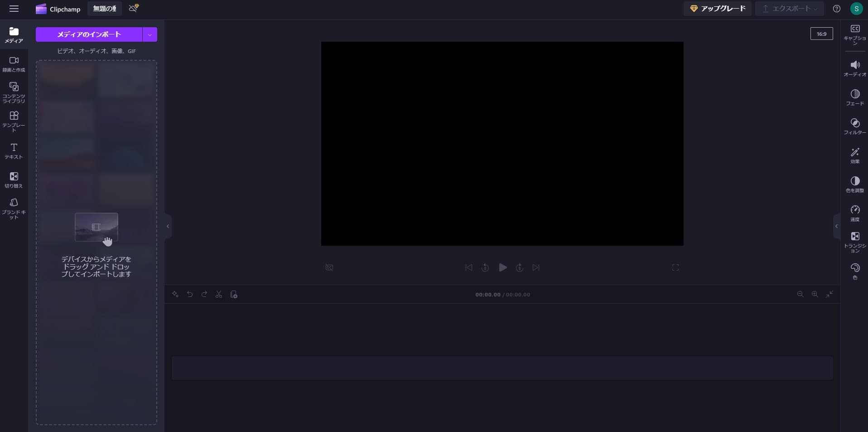Viewport: 868px width, 432px height.
Task: Enter fullscreen preview mode
Action: (x=675, y=267)
